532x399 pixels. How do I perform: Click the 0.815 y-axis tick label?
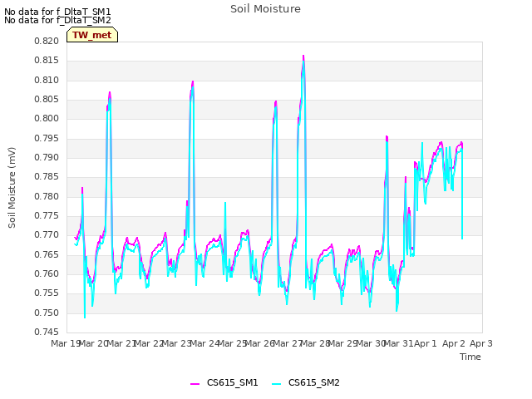pyautogui.click(x=47, y=61)
